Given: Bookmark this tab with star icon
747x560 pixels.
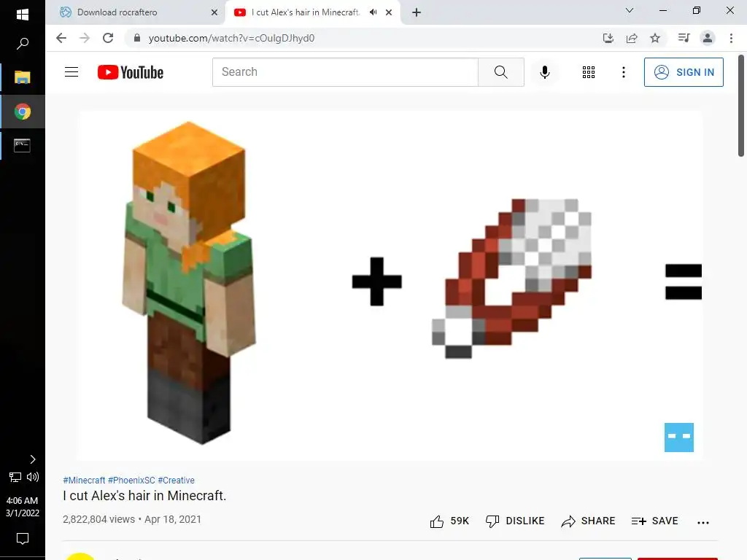Looking at the screenshot, I should pos(655,38).
